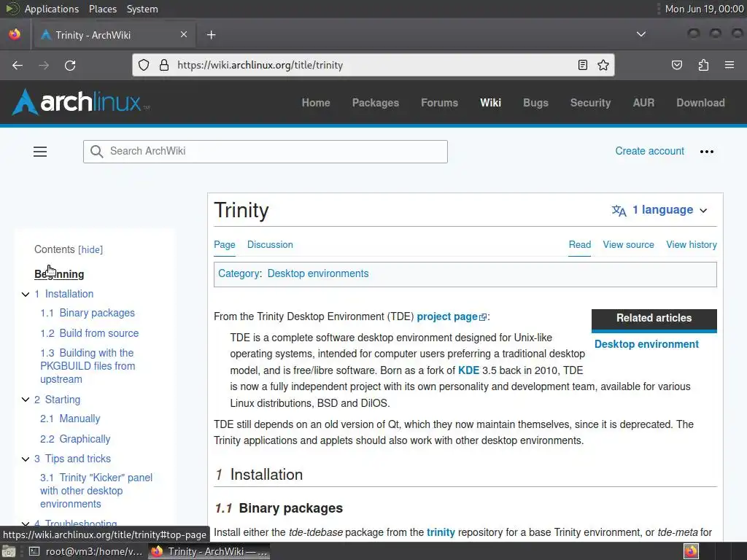Click in the Search ArchWiki field
The height and width of the screenshot is (560, 747).
[x=266, y=152]
